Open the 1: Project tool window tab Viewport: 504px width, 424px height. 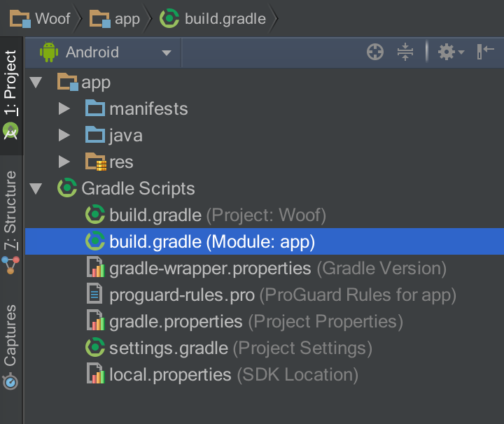click(11, 96)
